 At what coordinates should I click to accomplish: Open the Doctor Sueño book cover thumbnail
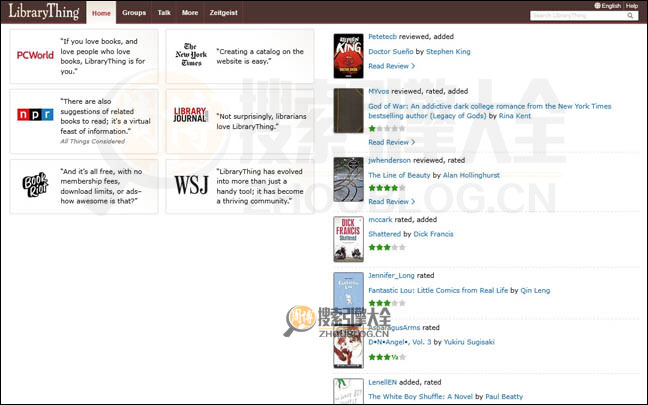click(x=348, y=56)
